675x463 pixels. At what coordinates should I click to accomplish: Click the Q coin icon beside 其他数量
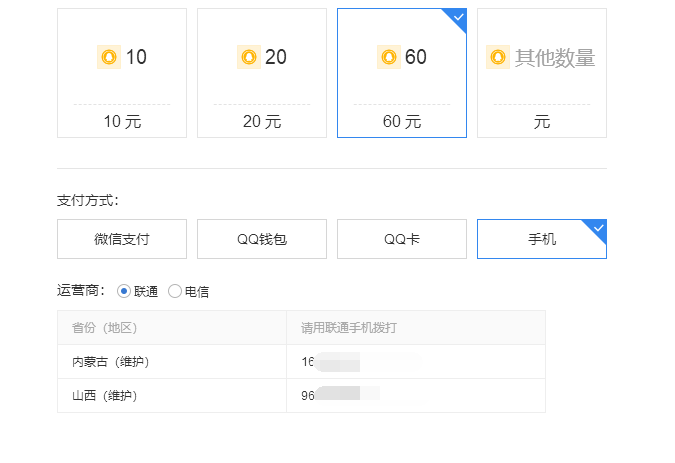(498, 57)
